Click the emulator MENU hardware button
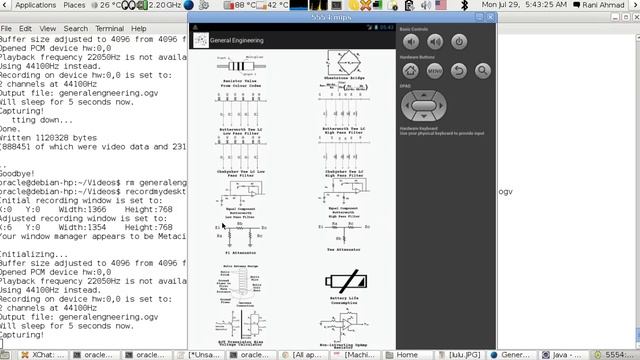 pyautogui.click(x=435, y=71)
